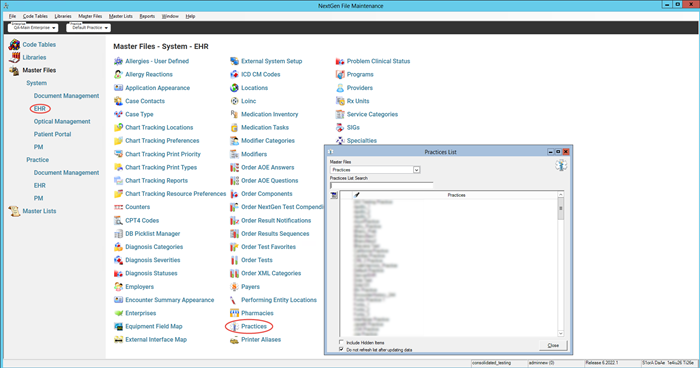Click the Modifiers icon
700x368 pixels.
coord(234,154)
